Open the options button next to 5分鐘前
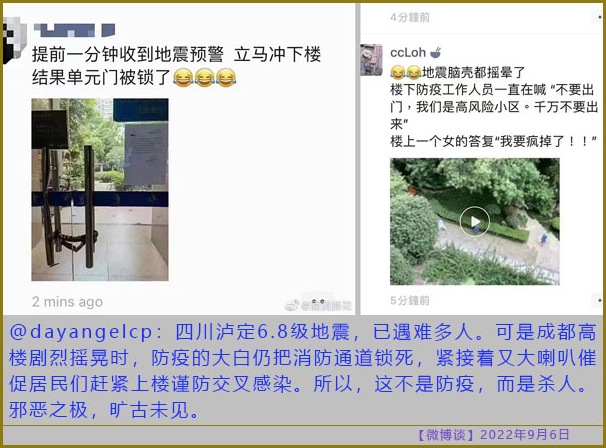The width and height of the screenshot is (606, 448). tap(598, 300)
